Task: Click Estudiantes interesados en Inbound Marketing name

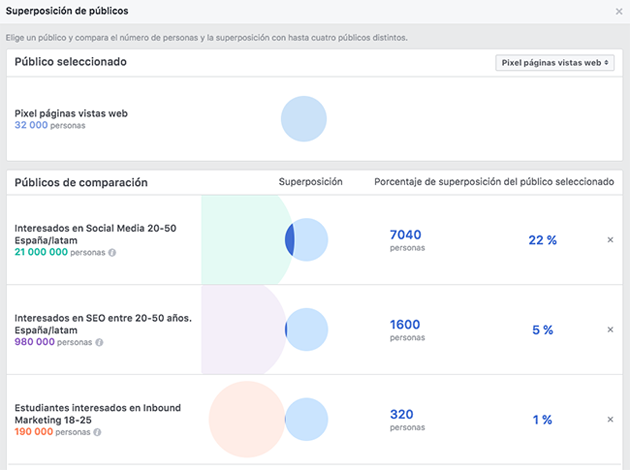Action: (98, 414)
